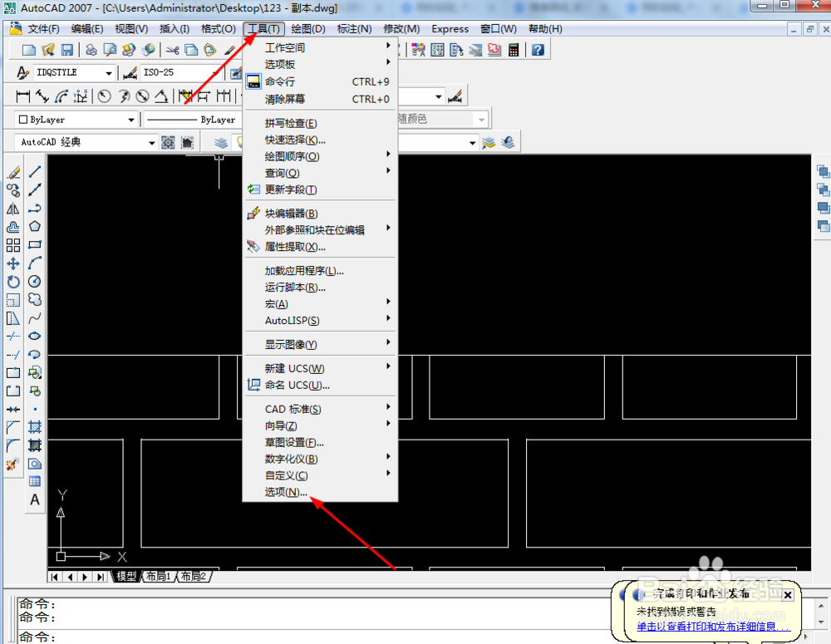Expand the 新建 UCS(W) submenu
Viewport: 831px width, 644px height.
[320, 368]
